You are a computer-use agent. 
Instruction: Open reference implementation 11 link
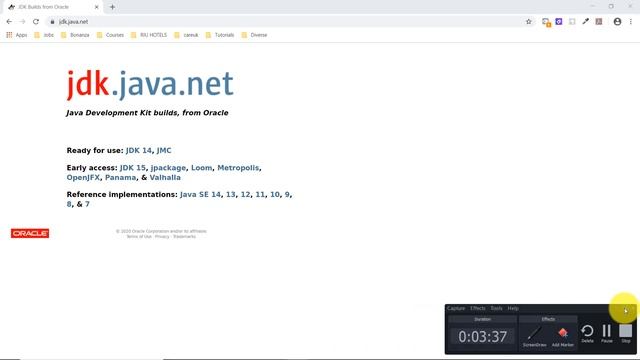tap(260, 195)
